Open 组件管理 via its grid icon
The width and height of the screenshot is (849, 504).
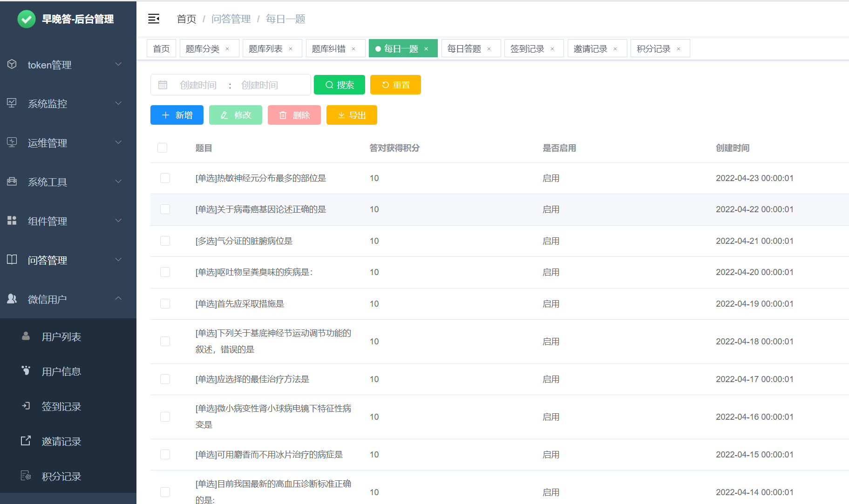(x=12, y=221)
